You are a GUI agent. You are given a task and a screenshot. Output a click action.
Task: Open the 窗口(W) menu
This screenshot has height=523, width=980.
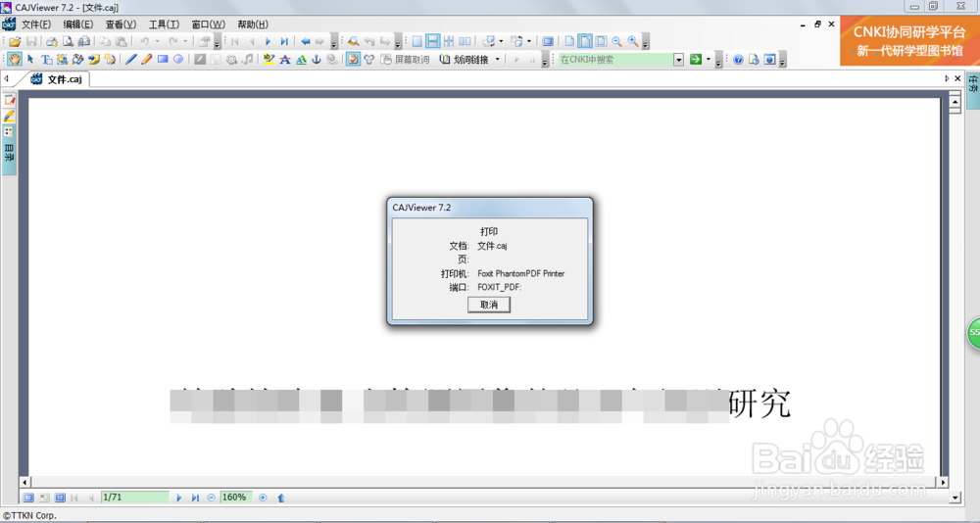coord(208,24)
